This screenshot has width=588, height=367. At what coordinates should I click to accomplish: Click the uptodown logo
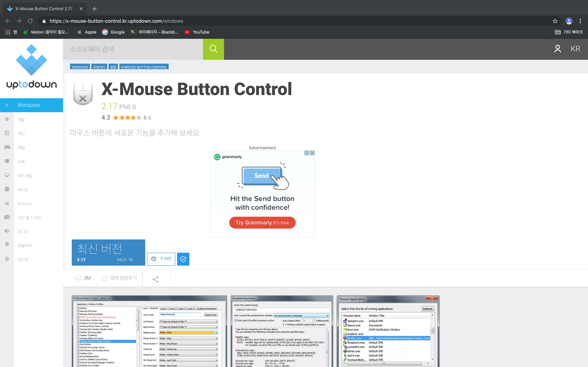(31, 67)
